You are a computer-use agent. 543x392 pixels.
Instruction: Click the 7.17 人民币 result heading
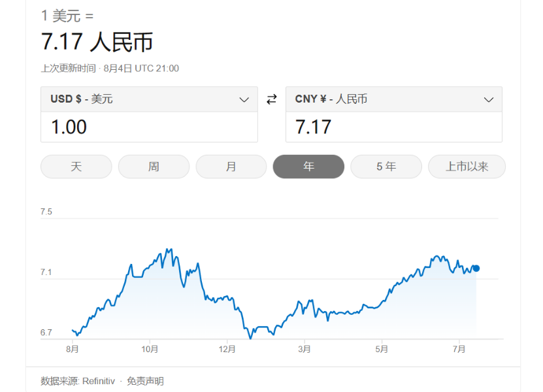[97, 42]
